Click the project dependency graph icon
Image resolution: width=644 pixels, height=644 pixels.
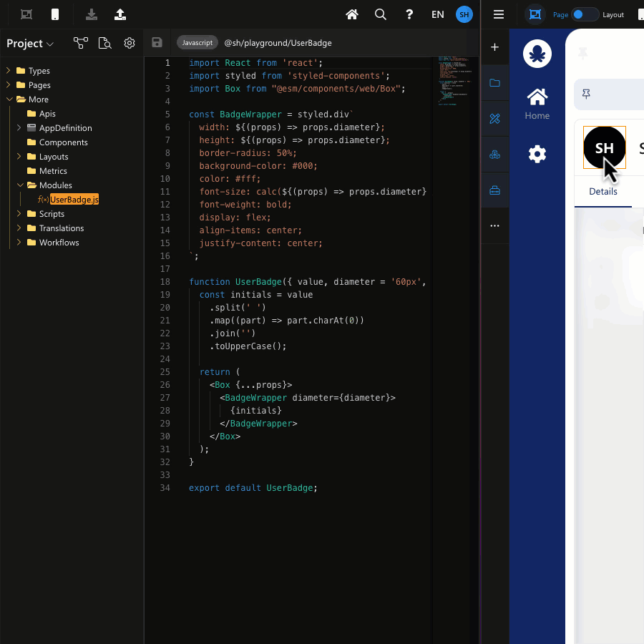[80, 43]
